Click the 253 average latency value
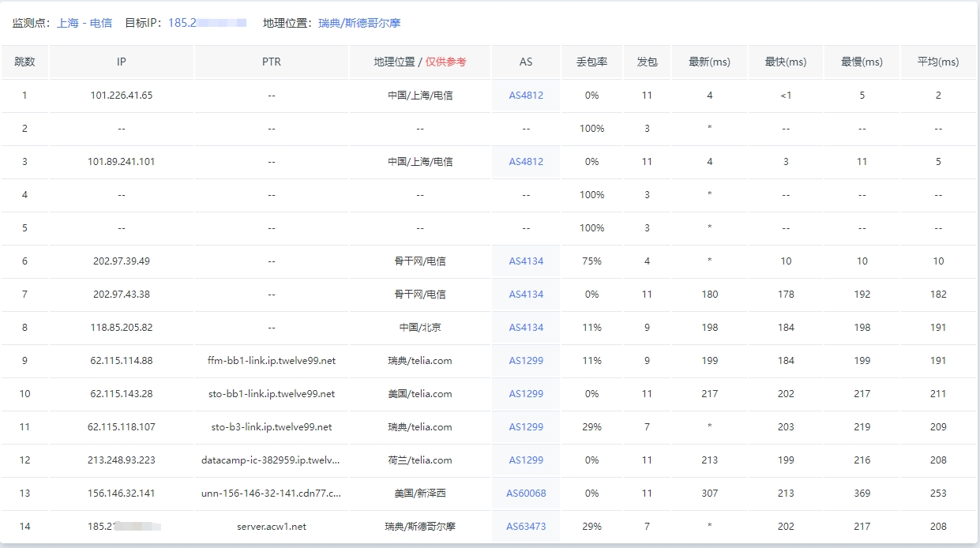This screenshot has width=980, height=548. [938, 494]
